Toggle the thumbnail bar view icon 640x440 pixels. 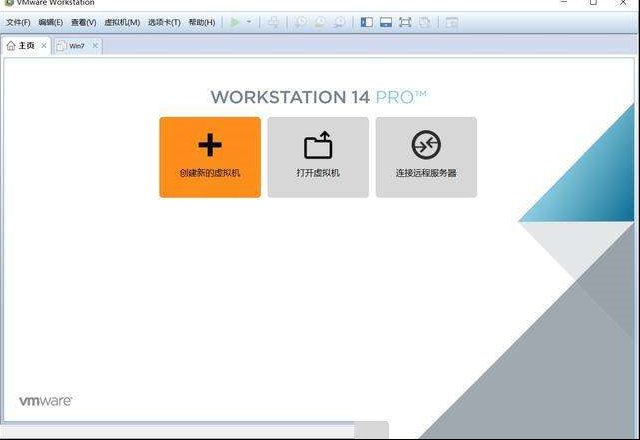[x=386, y=22]
